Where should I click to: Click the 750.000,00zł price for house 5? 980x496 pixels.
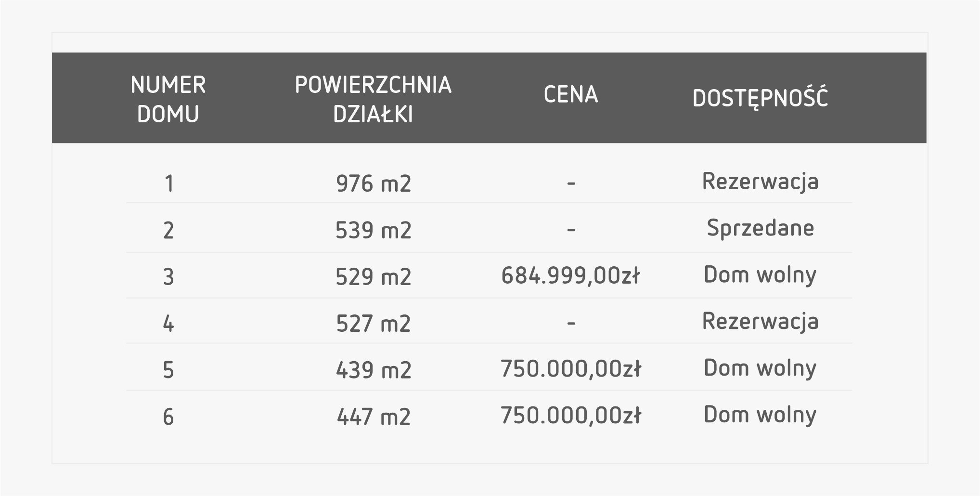(571, 369)
